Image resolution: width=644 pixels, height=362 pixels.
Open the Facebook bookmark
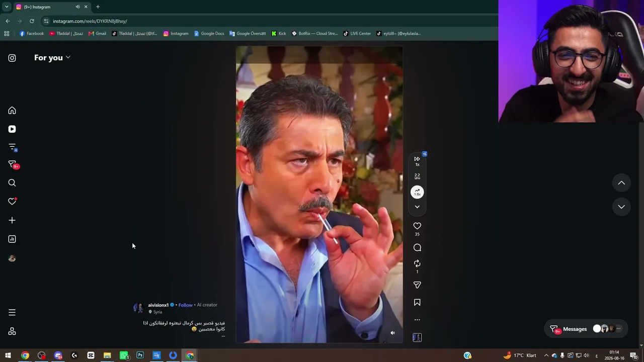(x=31, y=34)
